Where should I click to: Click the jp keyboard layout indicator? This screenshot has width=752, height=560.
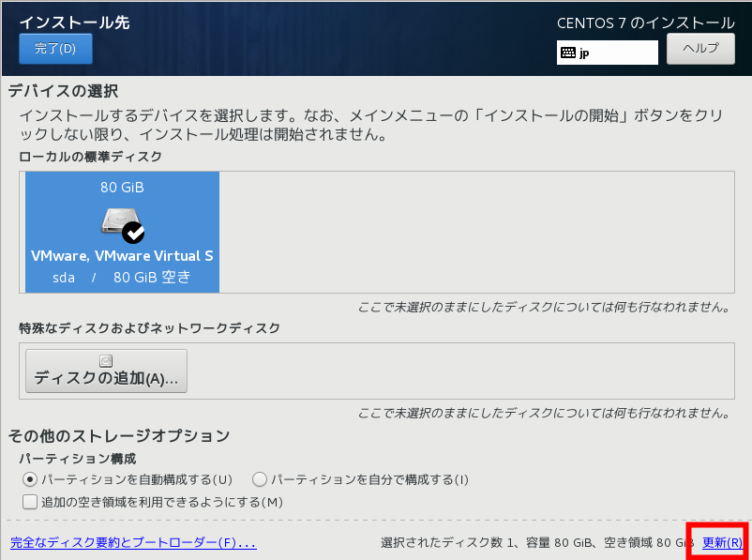click(608, 53)
